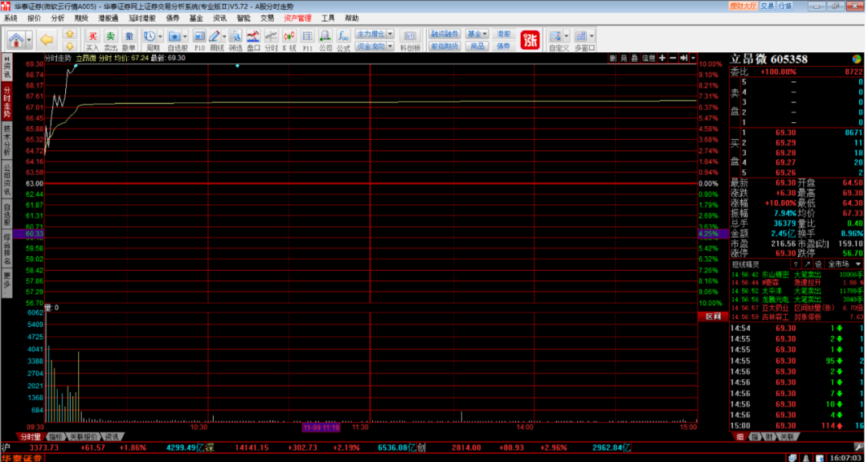868x462 pixels.
Task: Open the 公司 company info icon
Action: pos(325,36)
